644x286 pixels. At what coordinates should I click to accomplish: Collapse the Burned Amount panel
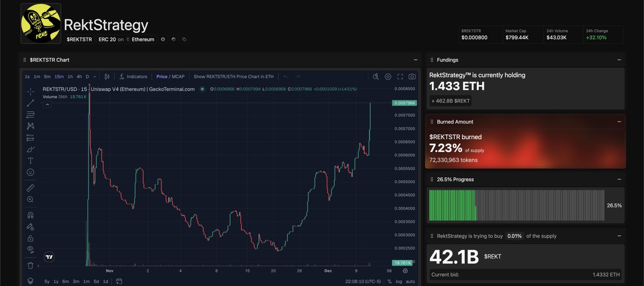point(619,121)
